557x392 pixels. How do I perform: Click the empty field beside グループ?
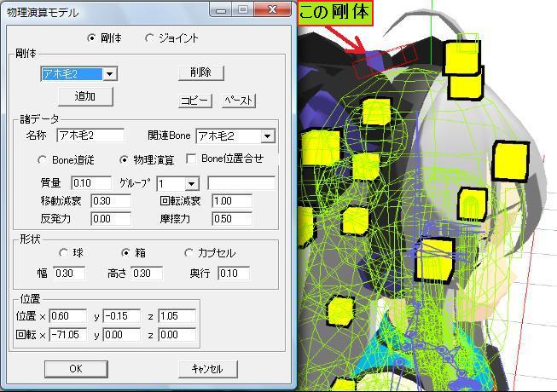(x=241, y=183)
